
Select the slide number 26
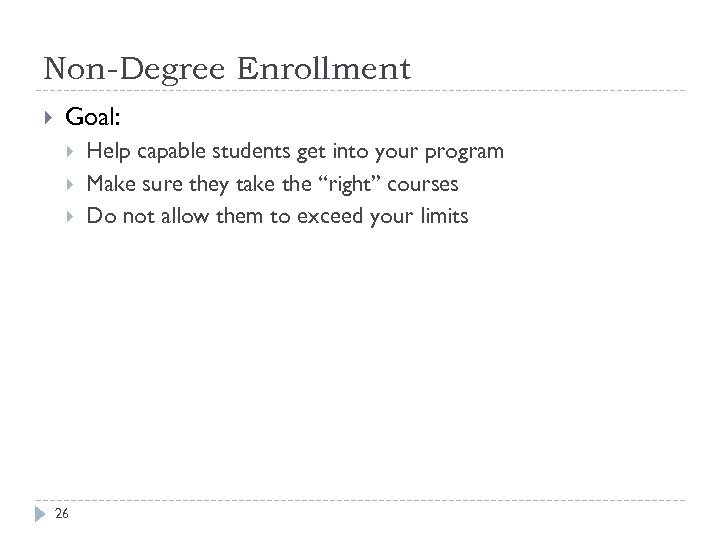click(x=62, y=514)
